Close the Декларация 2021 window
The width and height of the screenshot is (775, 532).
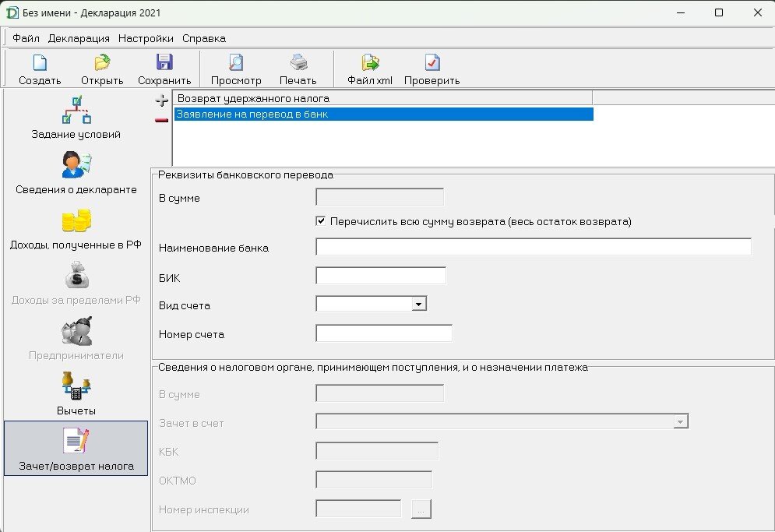757,13
